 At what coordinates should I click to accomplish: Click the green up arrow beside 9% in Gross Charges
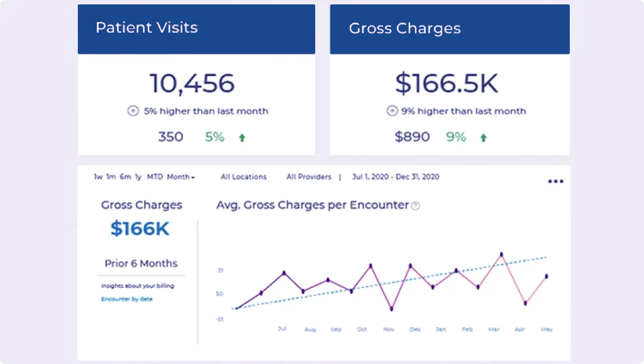pos(483,138)
